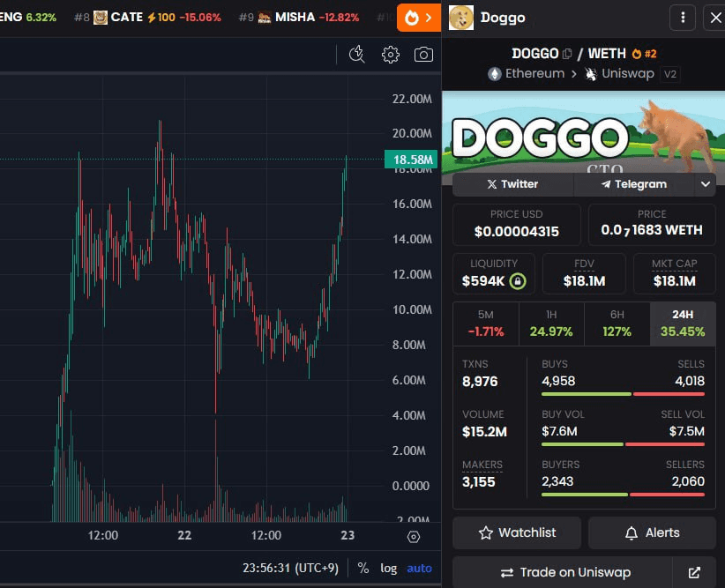This screenshot has height=588, width=725.
Task: Click the BUYS 4,958 value
Action: pyautogui.click(x=558, y=381)
